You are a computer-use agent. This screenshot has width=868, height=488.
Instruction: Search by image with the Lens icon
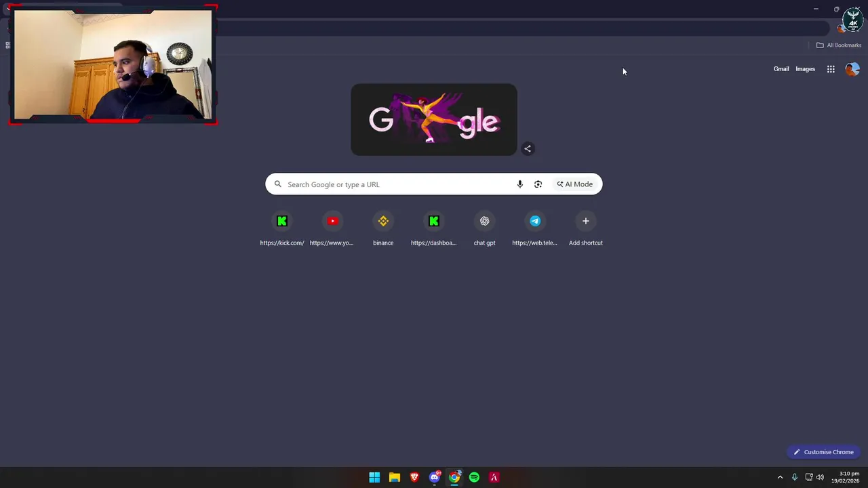538,184
